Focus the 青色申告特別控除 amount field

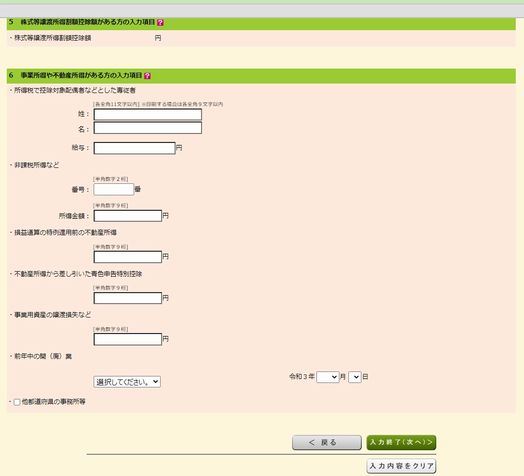coord(128,298)
